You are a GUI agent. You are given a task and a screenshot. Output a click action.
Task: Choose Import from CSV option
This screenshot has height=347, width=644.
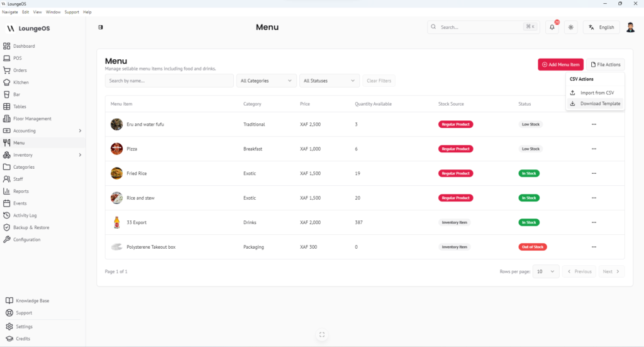click(x=596, y=93)
